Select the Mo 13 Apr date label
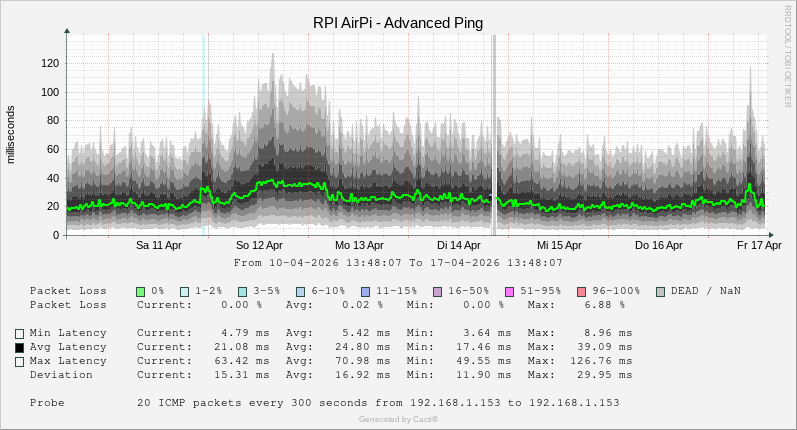 [x=359, y=245]
